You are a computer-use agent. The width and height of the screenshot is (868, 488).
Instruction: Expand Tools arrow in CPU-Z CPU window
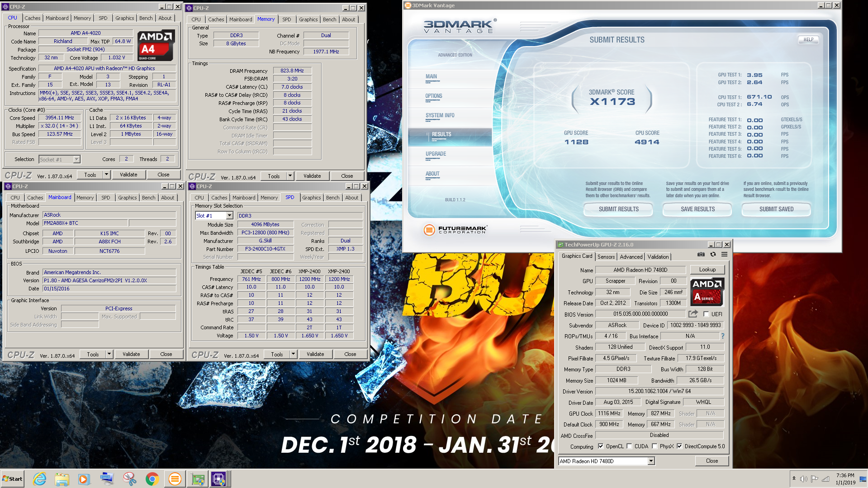click(x=106, y=175)
